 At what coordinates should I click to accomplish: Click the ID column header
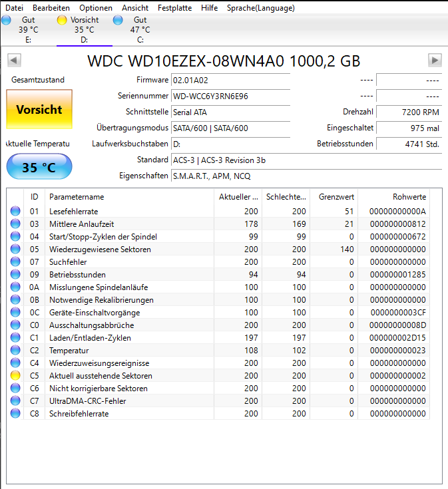pos(35,197)
